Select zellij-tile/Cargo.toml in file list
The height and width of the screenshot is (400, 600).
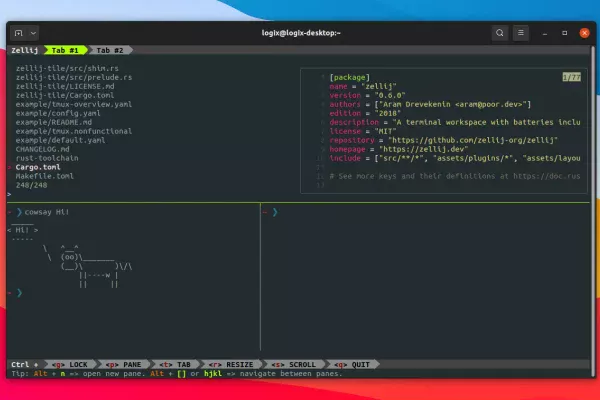tap(65, 95)
